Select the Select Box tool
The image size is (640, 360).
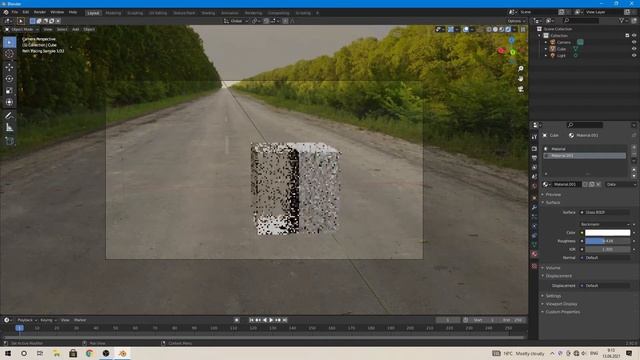pyautogui.click(x=9, y=42)
